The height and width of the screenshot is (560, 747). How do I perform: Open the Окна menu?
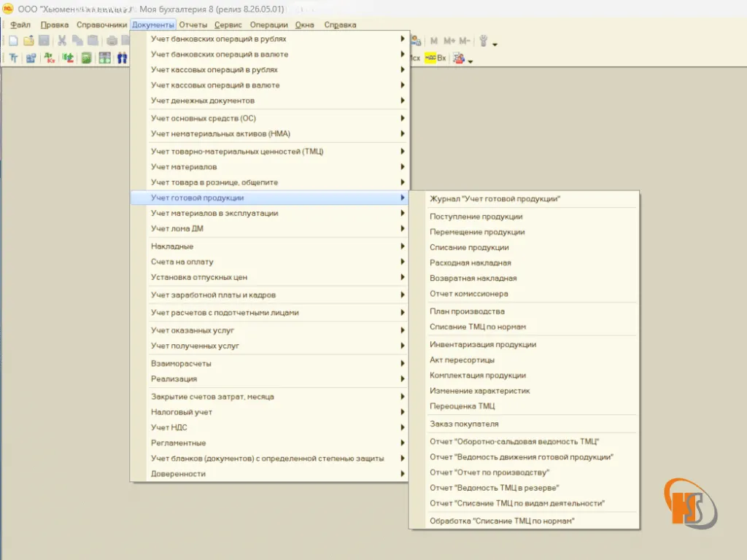click(x=304, y=25)
